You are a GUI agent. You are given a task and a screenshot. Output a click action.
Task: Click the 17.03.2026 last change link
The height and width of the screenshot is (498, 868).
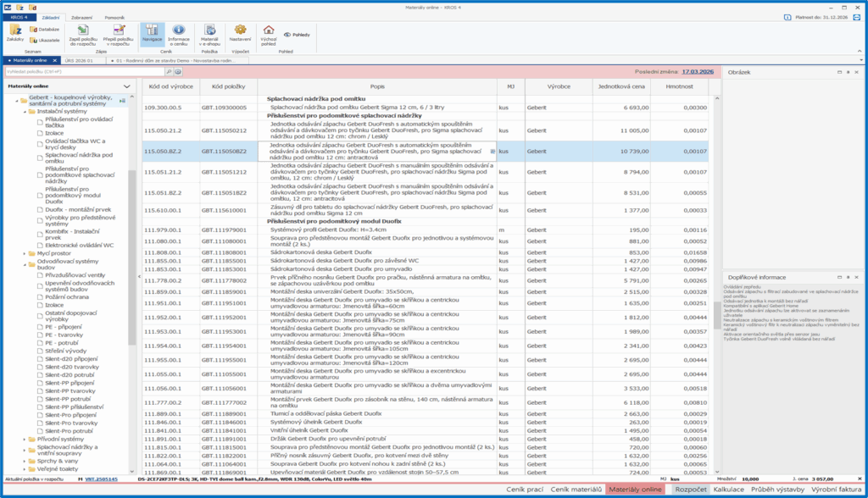(x=699, y=73)
